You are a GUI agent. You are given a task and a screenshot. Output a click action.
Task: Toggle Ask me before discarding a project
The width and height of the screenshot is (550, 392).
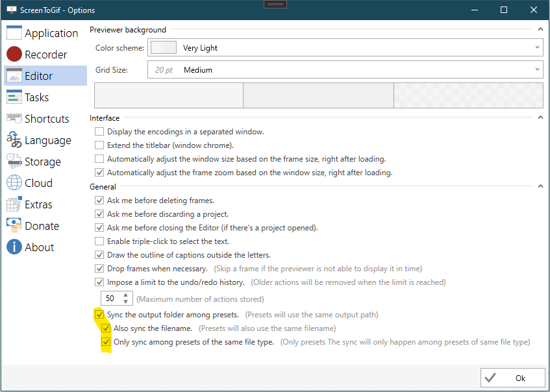[x=99, y=214]
